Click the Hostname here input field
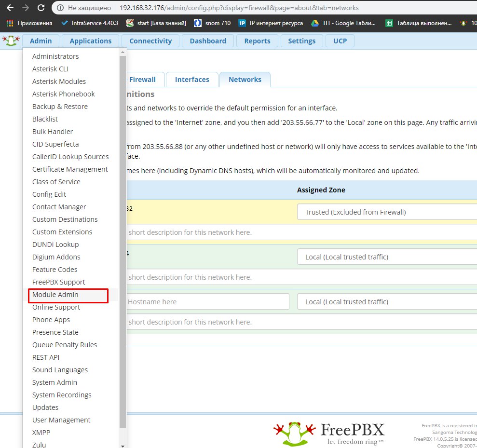 click(x=208, y=302)
